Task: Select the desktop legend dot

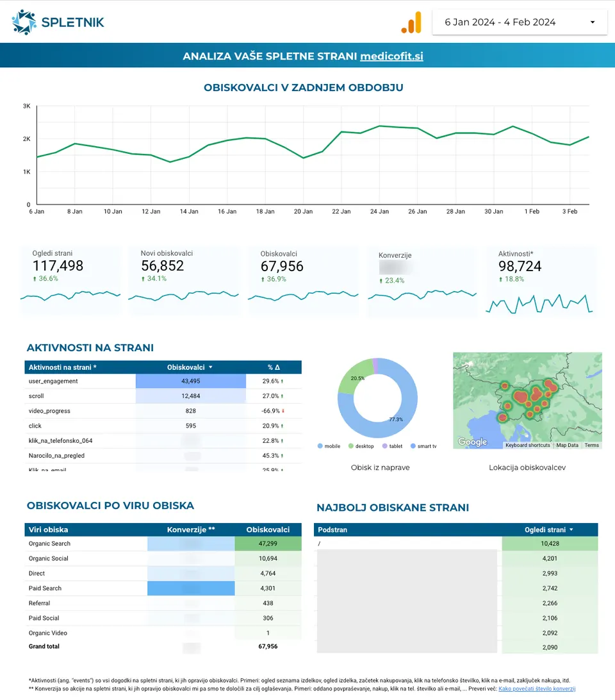Action: point(351,446)
